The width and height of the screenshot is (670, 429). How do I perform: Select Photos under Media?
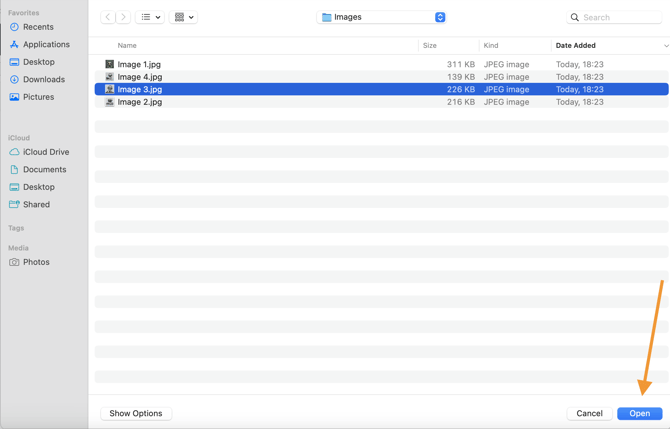(36, 262)
